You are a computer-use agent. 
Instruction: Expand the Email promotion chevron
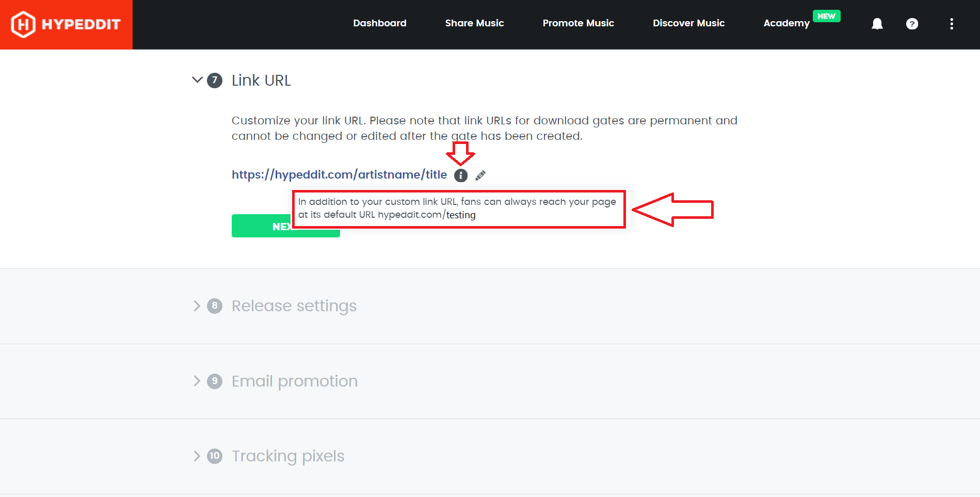197,381
